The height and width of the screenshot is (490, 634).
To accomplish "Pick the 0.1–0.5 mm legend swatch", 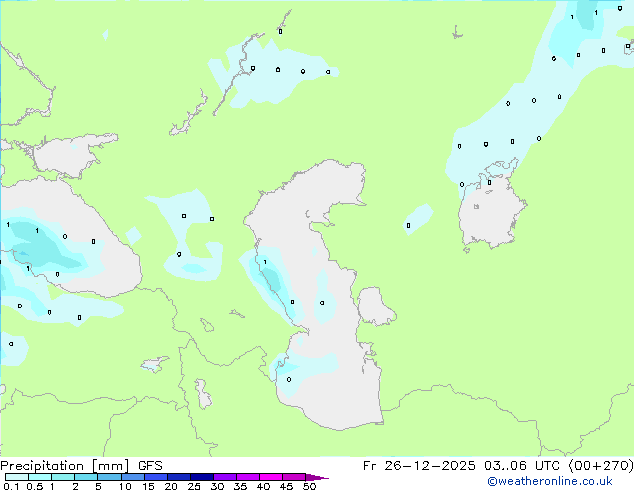I will pos(17,477).
